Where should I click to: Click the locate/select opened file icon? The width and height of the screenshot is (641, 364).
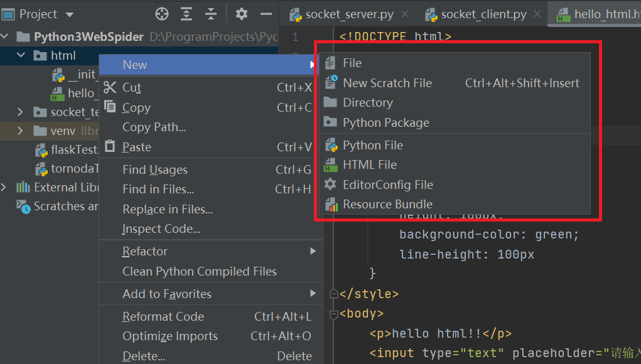point(162,14)
